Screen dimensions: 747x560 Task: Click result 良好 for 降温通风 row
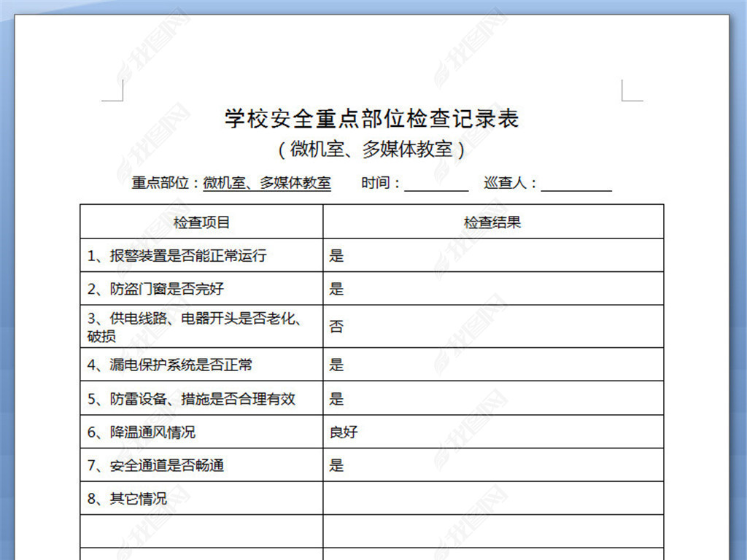[344, 432]
